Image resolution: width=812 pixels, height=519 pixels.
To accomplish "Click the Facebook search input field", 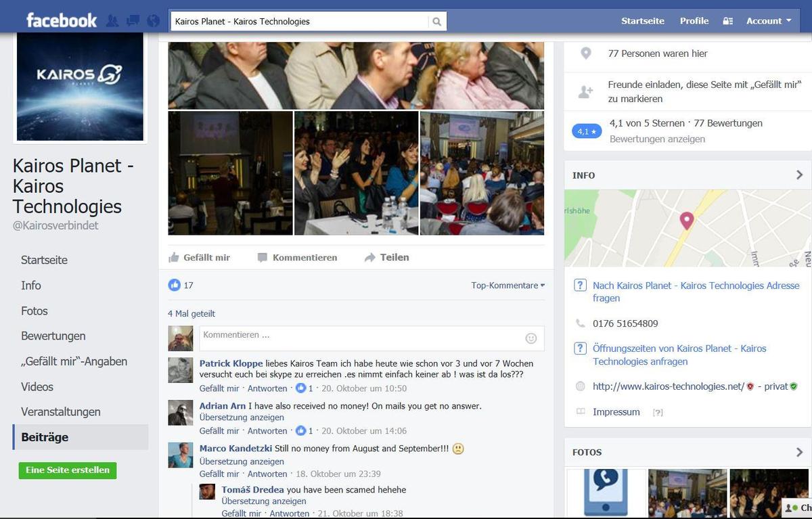I will pyautogui.click(x=300, y=22).
